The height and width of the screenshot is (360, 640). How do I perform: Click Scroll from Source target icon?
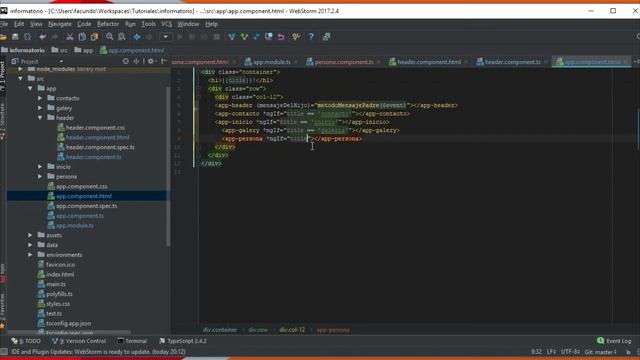tap(126, 61)
